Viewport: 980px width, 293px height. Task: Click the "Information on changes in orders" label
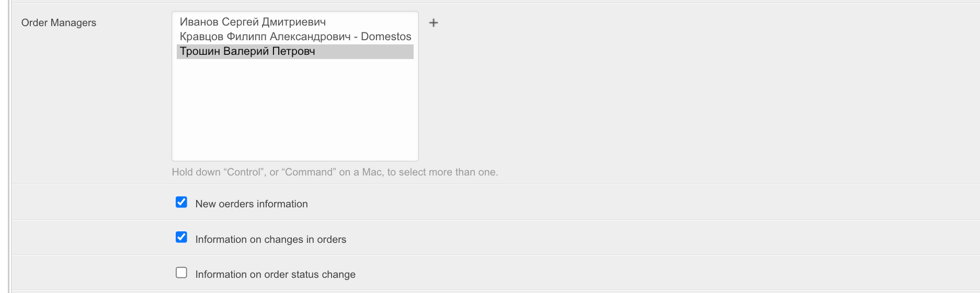[270, 239]
